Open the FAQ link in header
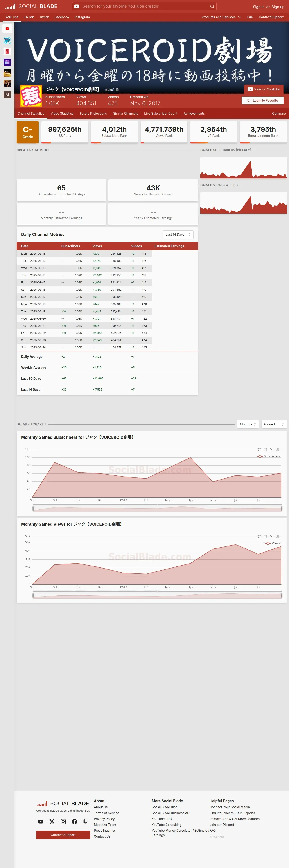Screen dimensions: 289x868 point(250,17)
